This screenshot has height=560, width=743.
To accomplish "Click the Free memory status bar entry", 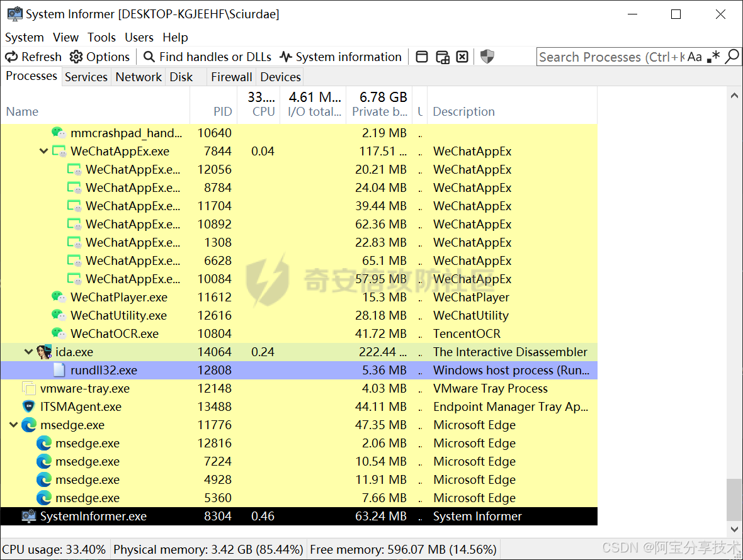I will pyautogui.click(x=403, y=549).
